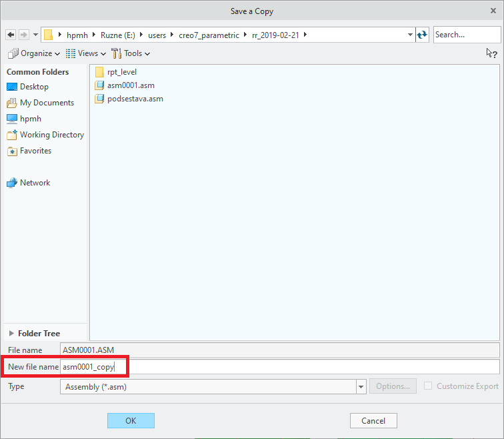Click the folder icon in the address bar
The width and height of the screenshot is (504, 439).
coord(48,35)
